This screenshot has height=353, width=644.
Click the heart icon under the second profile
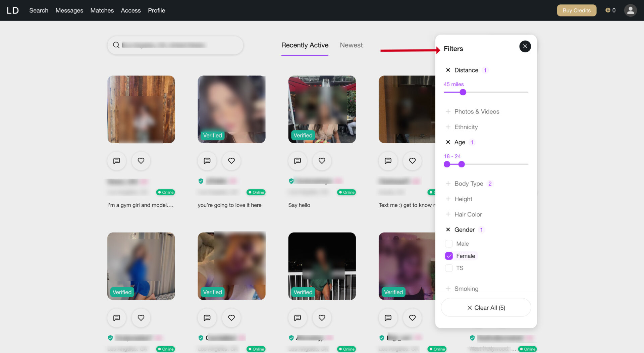coord(231,161)
